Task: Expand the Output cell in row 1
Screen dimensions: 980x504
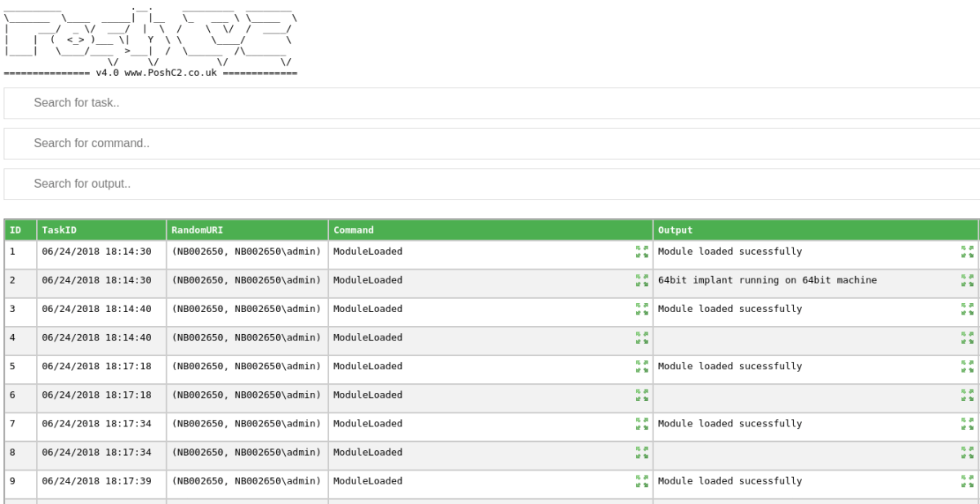Action: [x=968, y=252]
